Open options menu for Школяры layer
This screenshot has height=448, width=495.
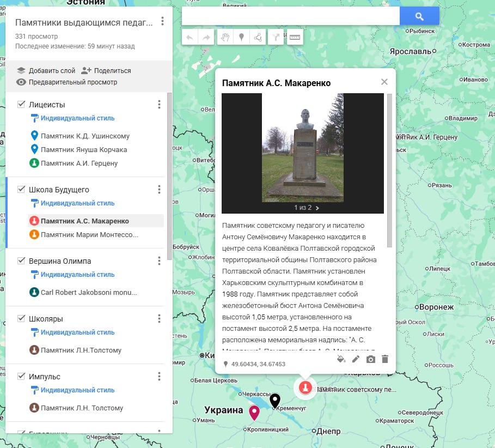[159, 318]
